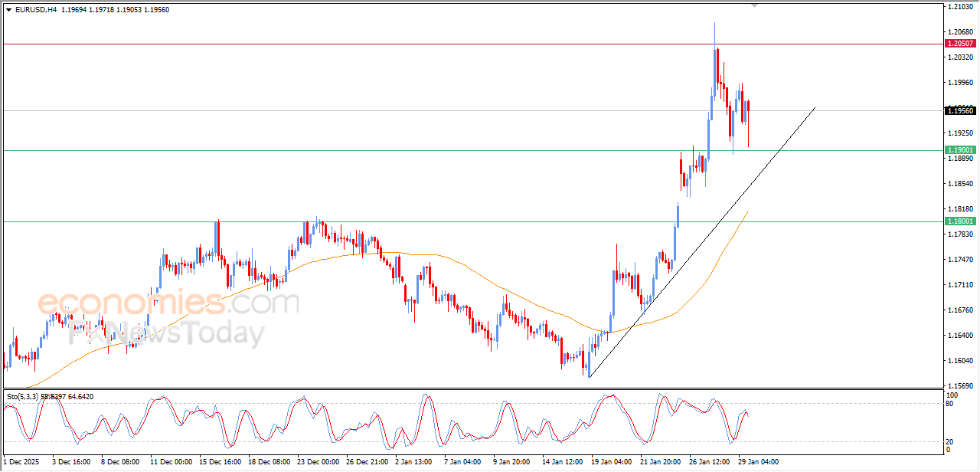Click the stochastic 20 level label
980x472 pixels.
point(951,441)
